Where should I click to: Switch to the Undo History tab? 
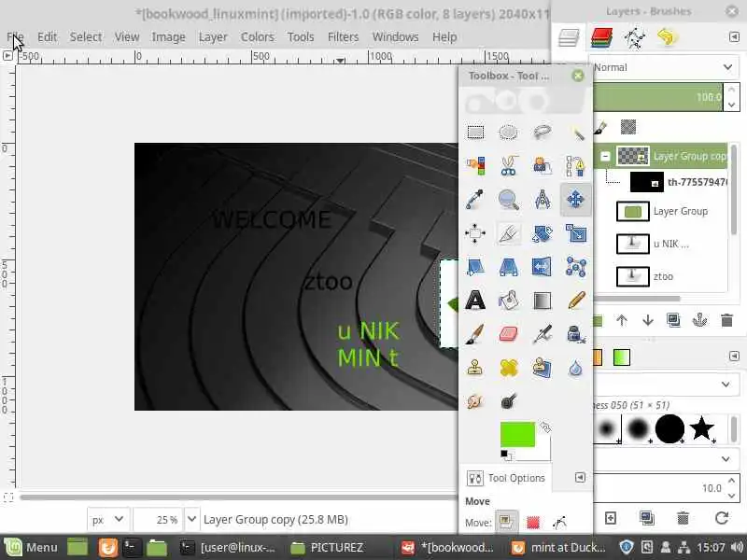pos(667,37)
